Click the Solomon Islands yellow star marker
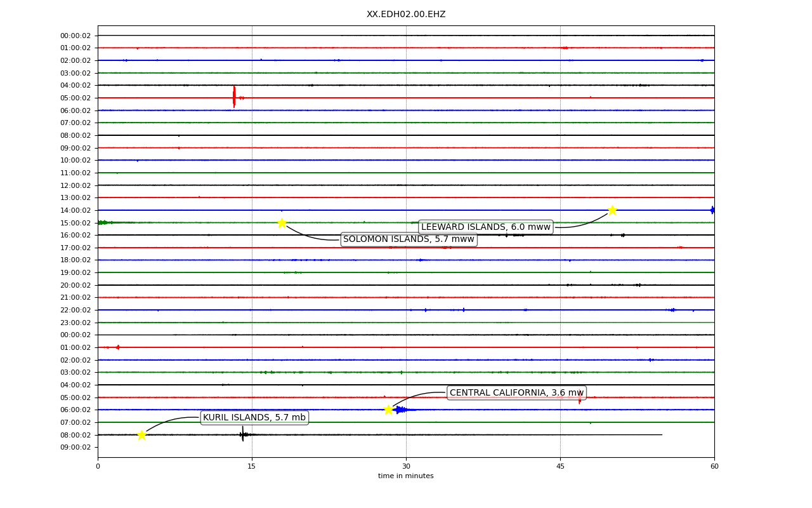812x508 pixels. pos(282,223)
